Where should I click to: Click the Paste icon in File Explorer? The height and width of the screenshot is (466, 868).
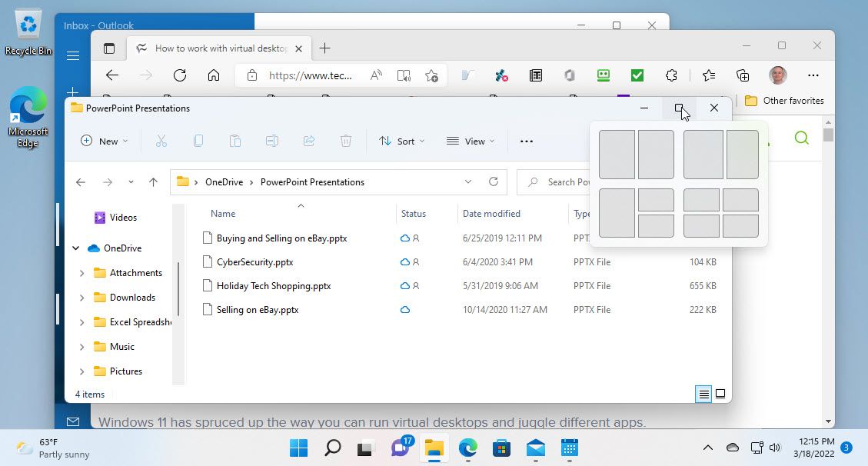pyautogui.click(x=235, y=141)
